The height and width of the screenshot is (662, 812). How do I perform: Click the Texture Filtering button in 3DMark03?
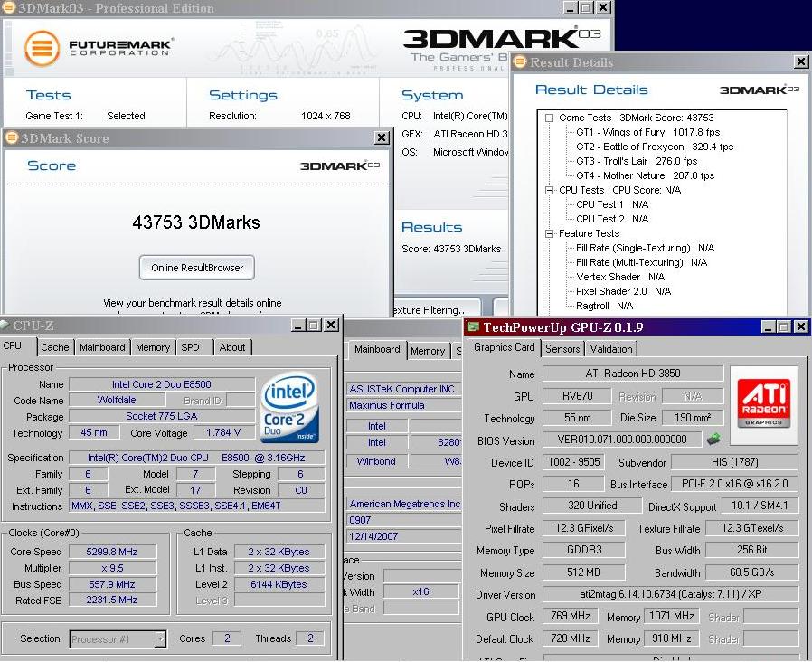point(437,308)
